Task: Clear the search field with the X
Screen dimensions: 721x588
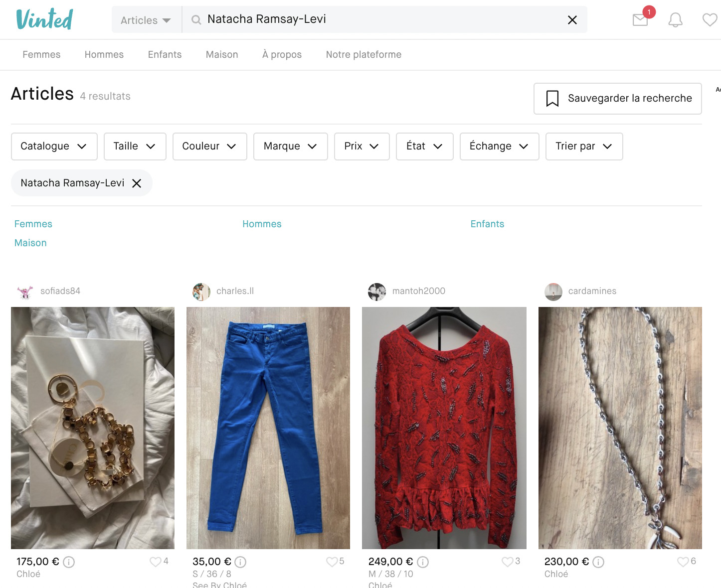Action: (572, 20)
